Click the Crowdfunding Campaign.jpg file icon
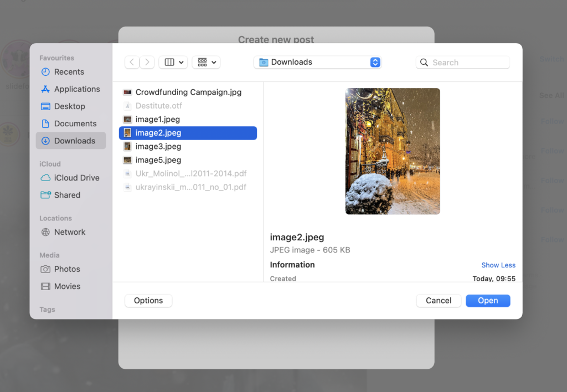 (127, 92)
